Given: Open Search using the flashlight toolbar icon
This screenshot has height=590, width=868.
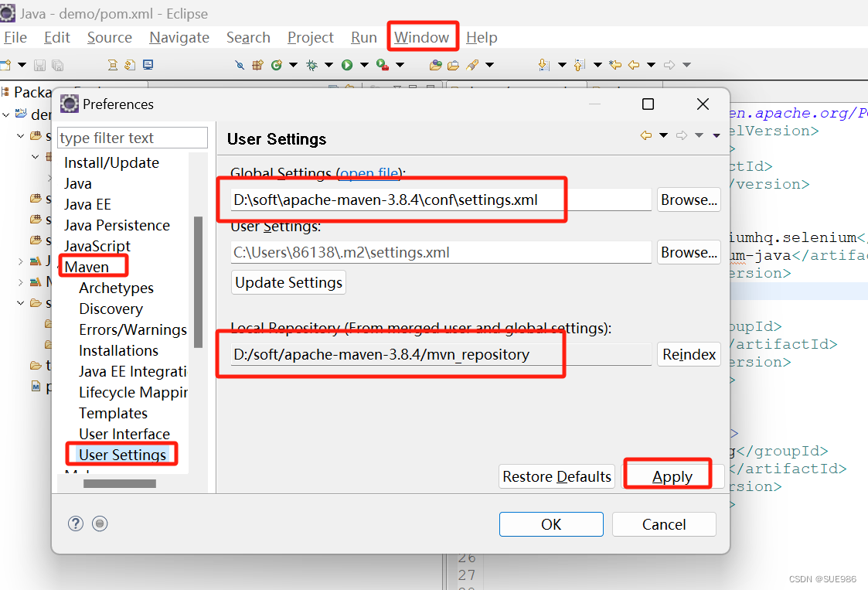Looking at the screenshot, I should (x=473, y=65).
